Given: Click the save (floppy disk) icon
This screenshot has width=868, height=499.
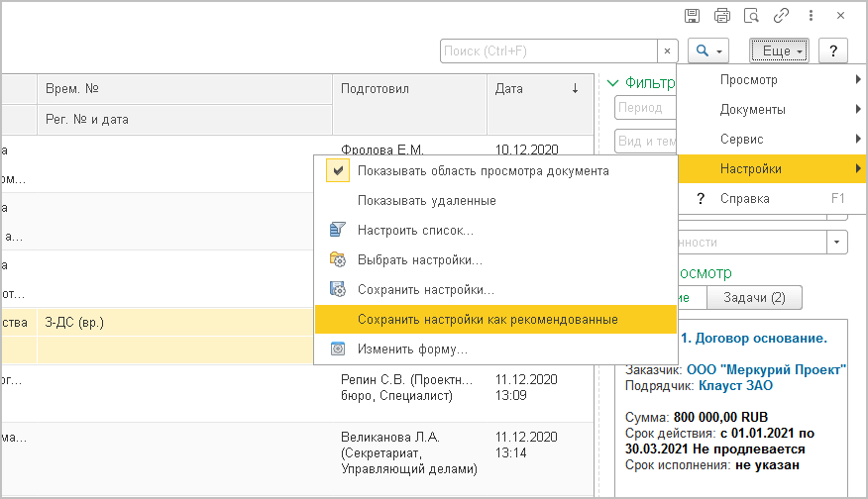Looking at the screenshot, I should 693,15.
